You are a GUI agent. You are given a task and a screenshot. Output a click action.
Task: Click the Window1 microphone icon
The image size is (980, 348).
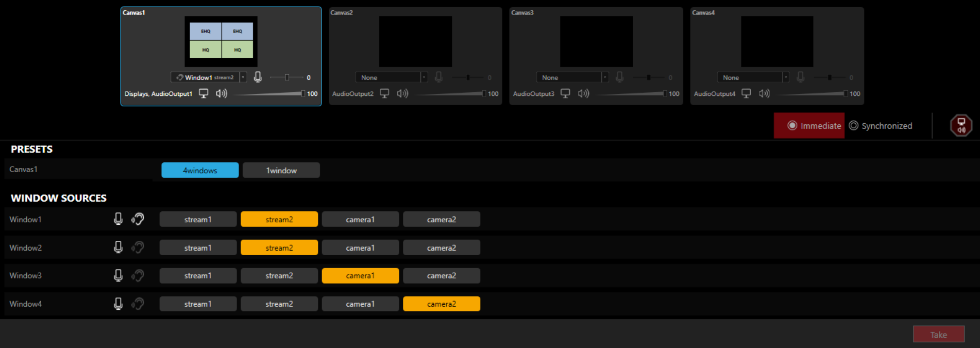tap(118, 219)
